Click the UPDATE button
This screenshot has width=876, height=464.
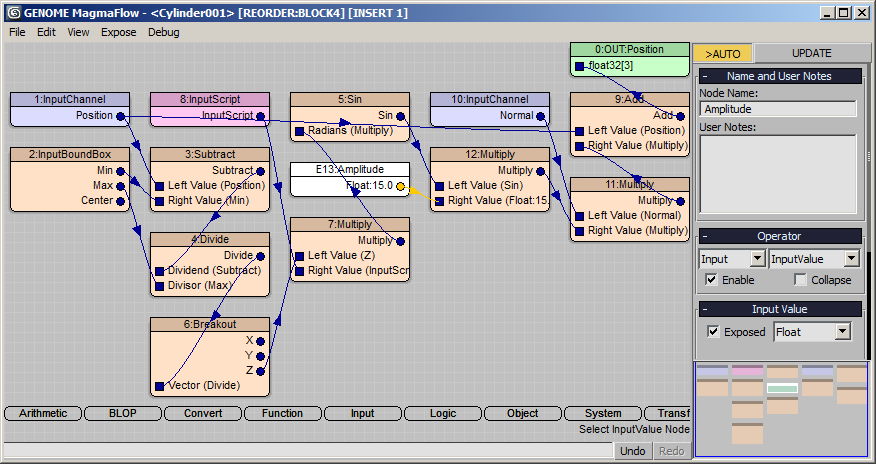pos(811,54)
